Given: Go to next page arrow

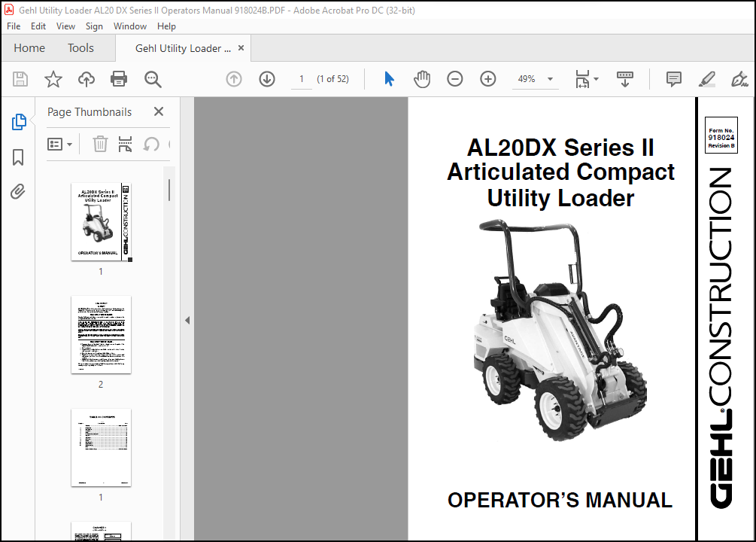Looking at the screenshot, I should (x=267, y=79).
